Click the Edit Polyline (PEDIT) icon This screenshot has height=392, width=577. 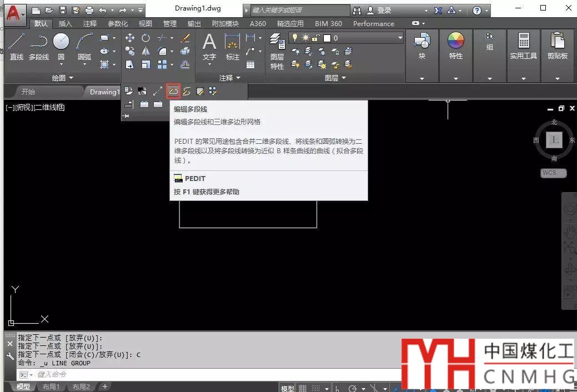tap(173, 91)
